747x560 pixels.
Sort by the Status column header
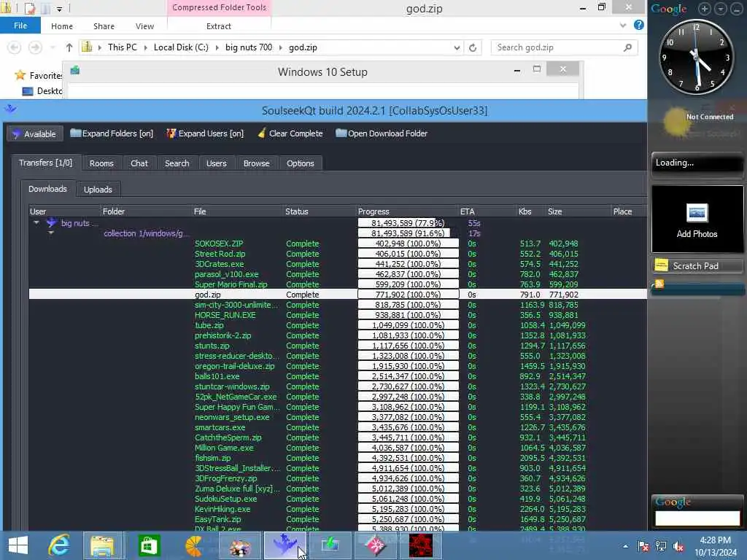(296, 211)
